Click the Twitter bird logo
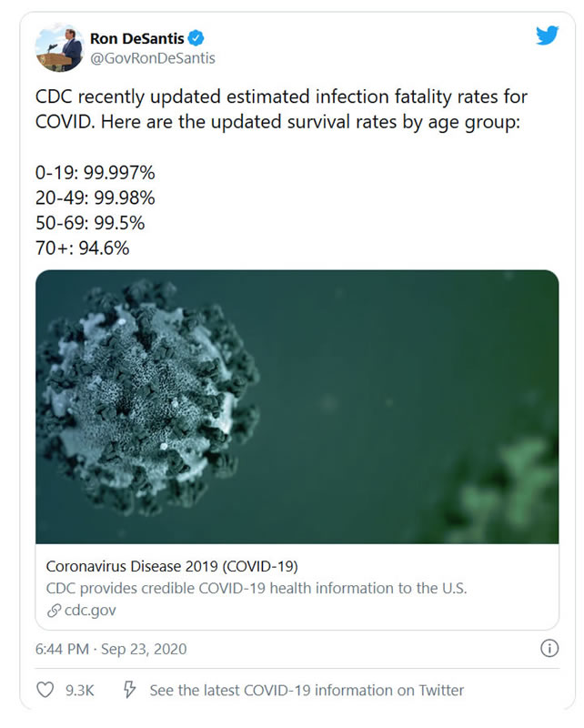Image resolution: width=584 pixels, height=728 pixels. pyautogui.click(x=546, y=35)
